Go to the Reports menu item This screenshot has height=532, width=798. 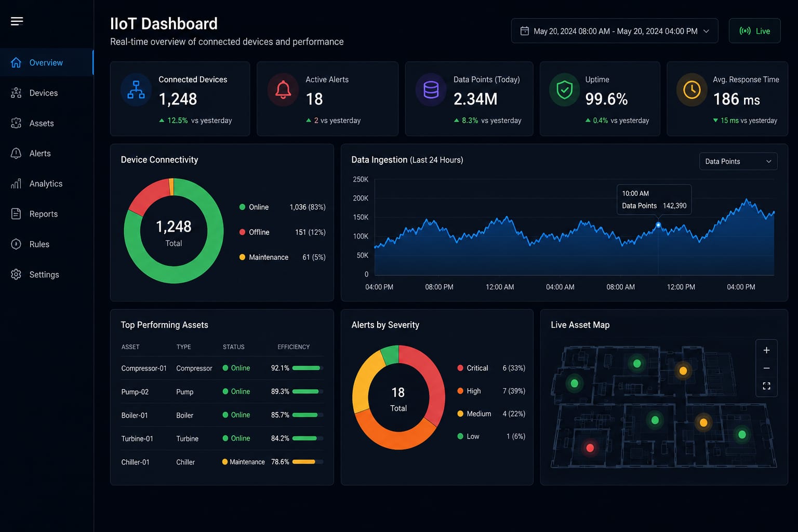pyautogui.click(x=47, y=214)
